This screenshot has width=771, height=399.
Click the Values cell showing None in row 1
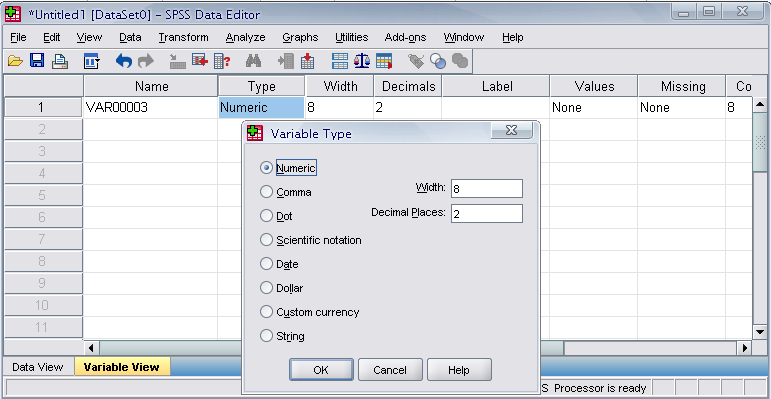594,108
